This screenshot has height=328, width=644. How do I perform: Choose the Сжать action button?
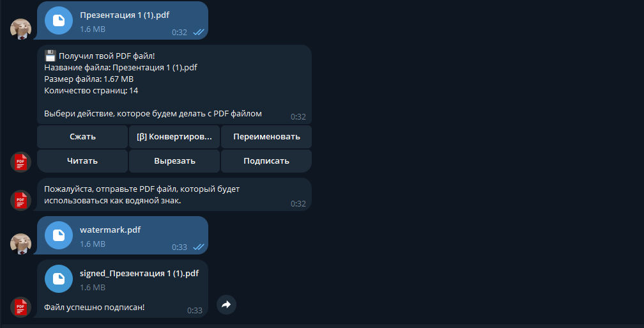82,137
